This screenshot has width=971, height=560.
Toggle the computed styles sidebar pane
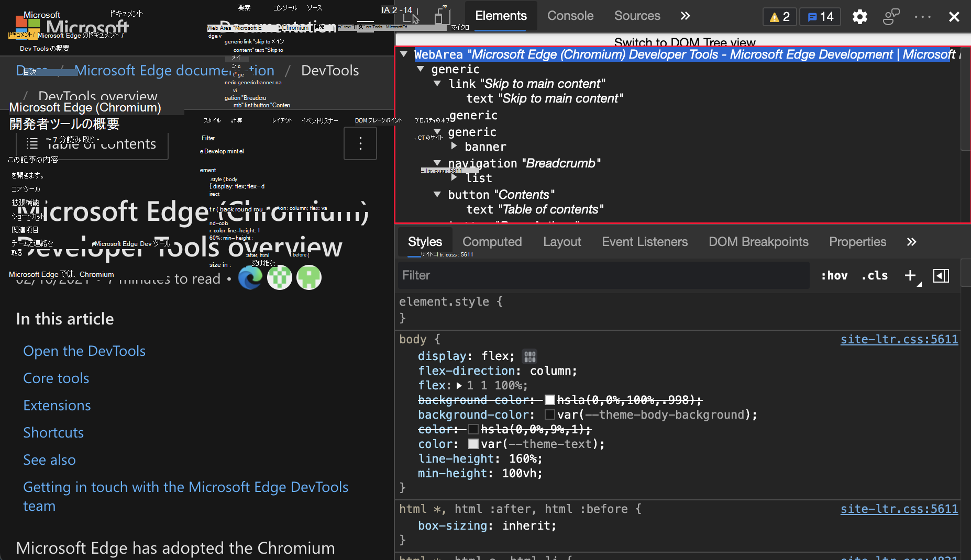941,275
